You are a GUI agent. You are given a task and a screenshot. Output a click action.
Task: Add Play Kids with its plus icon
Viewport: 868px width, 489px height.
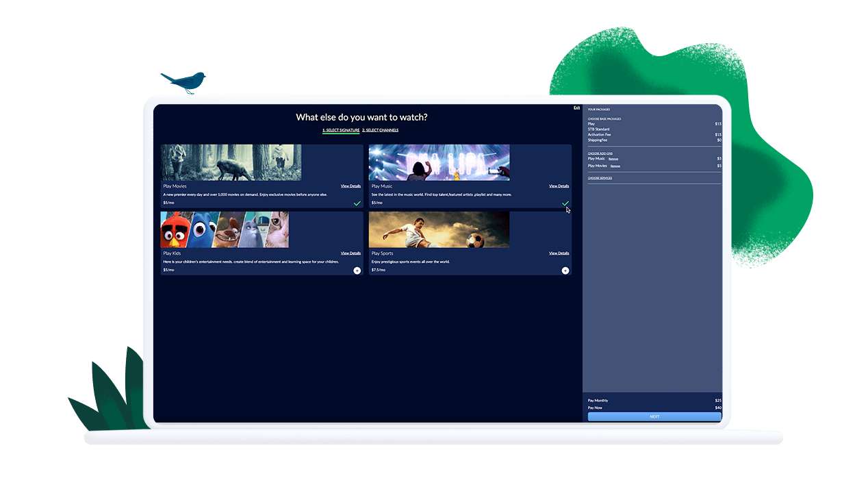pos(357,271)
